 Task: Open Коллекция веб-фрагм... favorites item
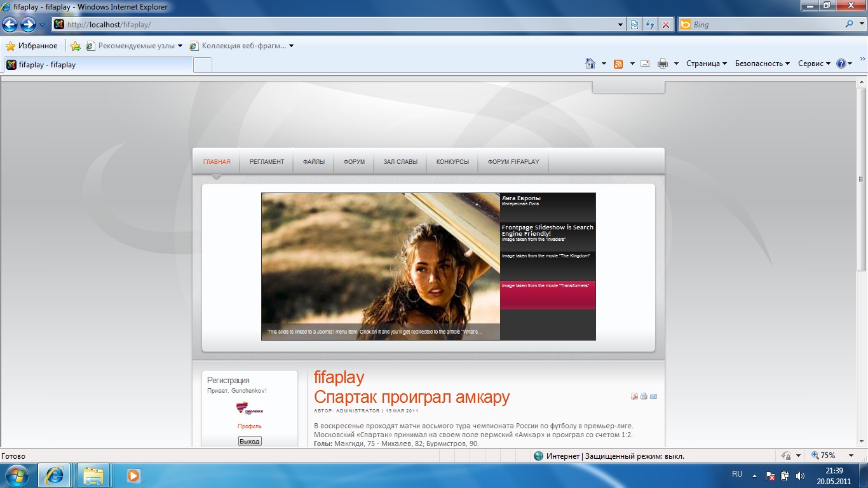(241, 46)
